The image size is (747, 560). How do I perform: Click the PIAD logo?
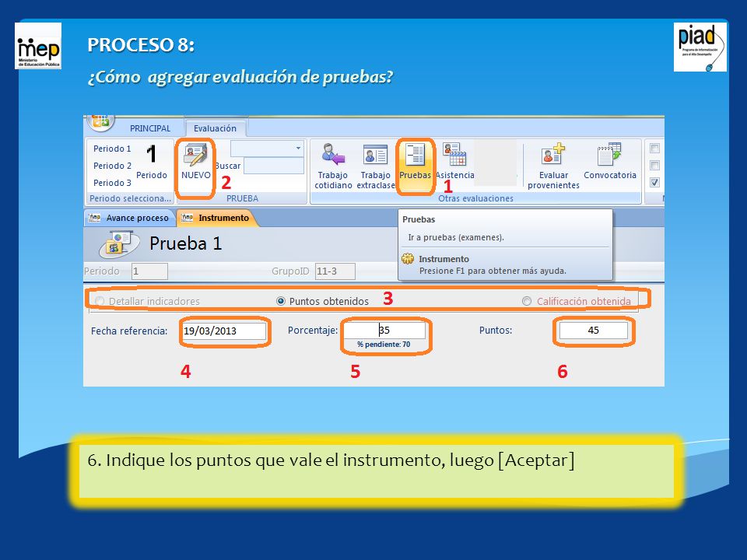click(x=700, y=47)
